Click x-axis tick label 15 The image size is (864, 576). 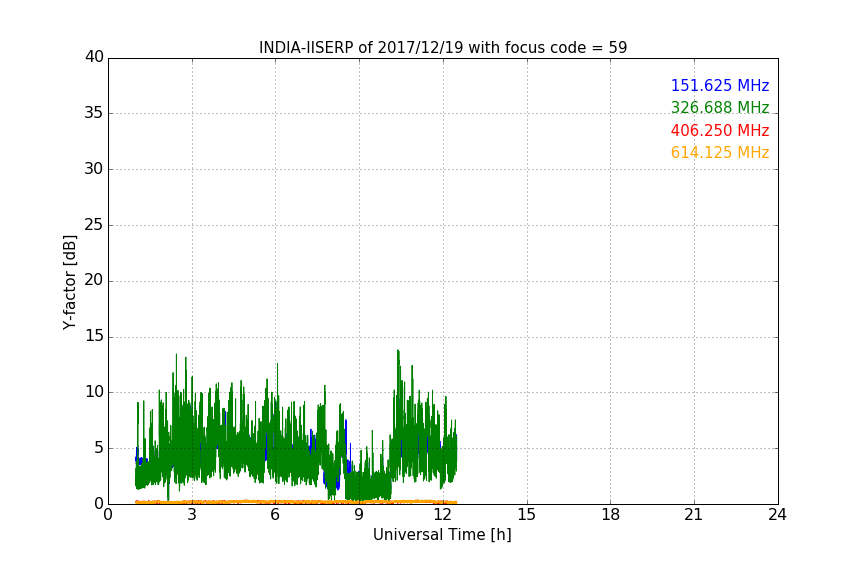tap(527, 515)
